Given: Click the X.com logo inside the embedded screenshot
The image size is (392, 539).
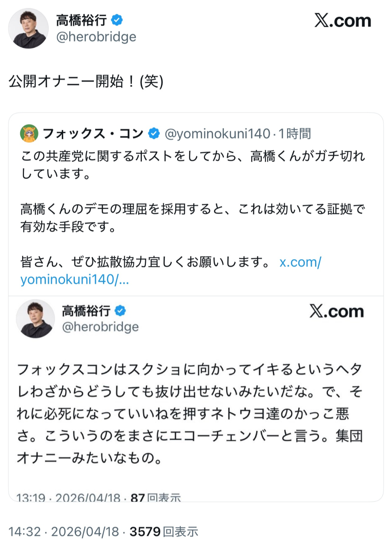Looking at the screenshot, I should [x=336, y=311].
